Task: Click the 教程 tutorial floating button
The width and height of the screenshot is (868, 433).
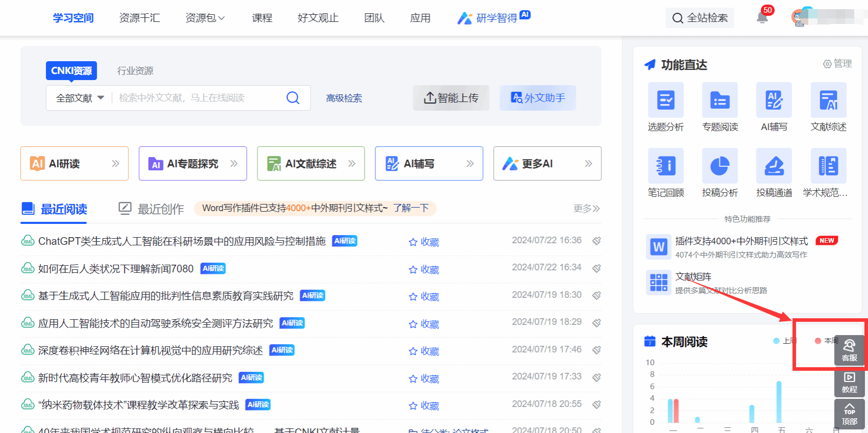Action: click(849, 383)
